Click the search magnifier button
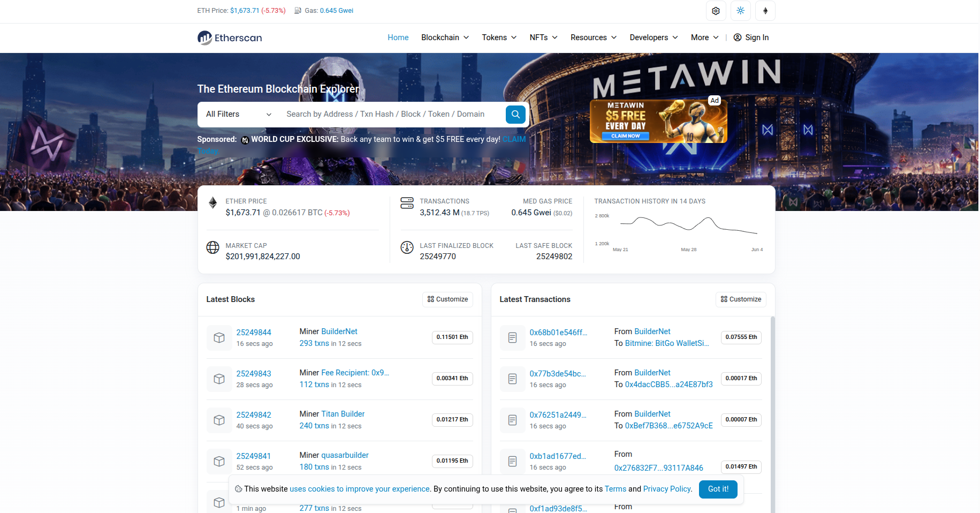This screenshot has height=513, width=980. point(515,114)
